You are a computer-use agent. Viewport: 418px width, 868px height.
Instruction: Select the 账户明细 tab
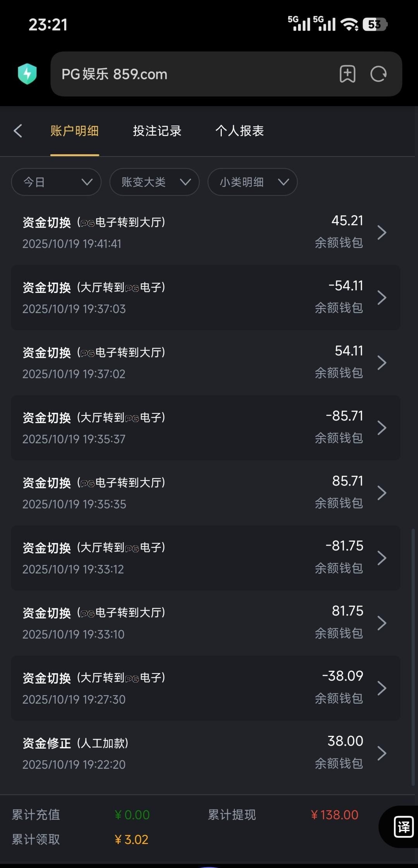click(74, 131)
